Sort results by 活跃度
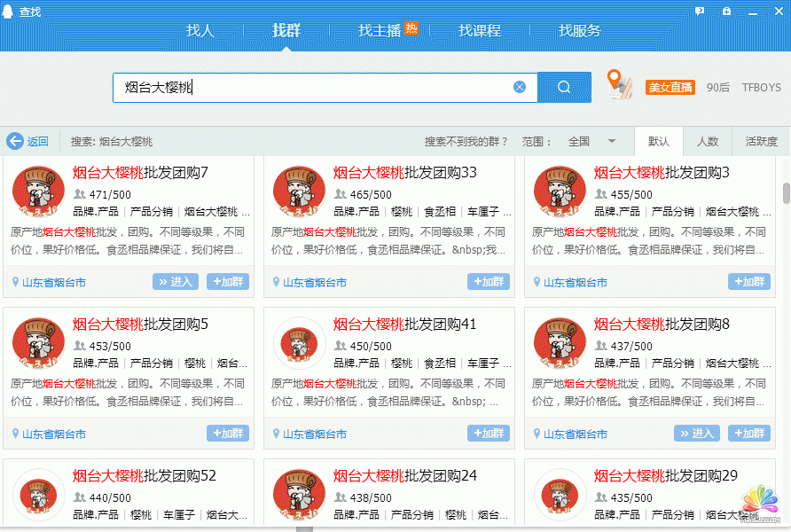The image size is (791, 532). (x=761, y=142)
